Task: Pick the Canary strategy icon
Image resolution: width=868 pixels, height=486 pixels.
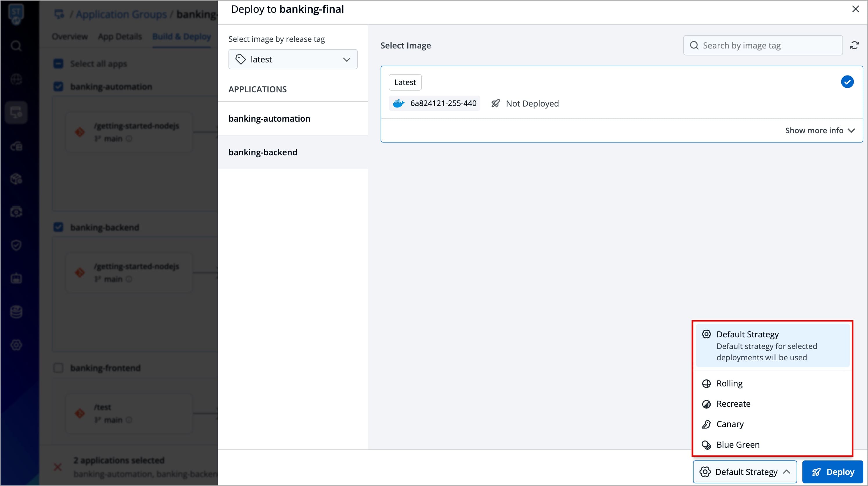Action: 706,424
